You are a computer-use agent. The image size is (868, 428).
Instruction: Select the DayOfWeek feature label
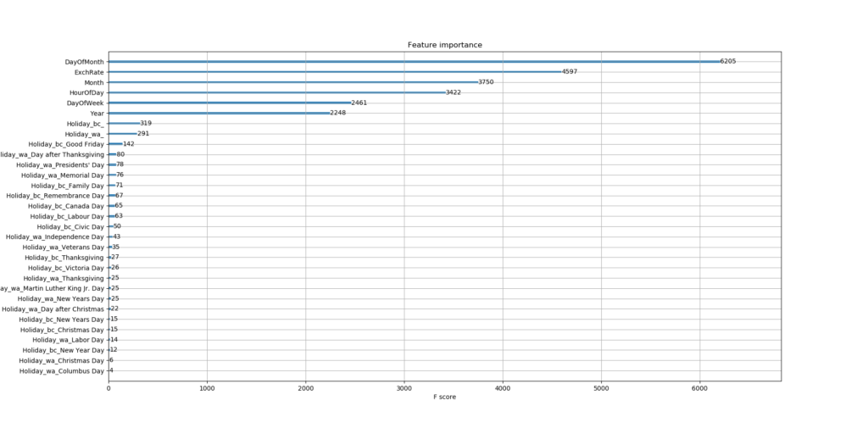pos(86,103)
